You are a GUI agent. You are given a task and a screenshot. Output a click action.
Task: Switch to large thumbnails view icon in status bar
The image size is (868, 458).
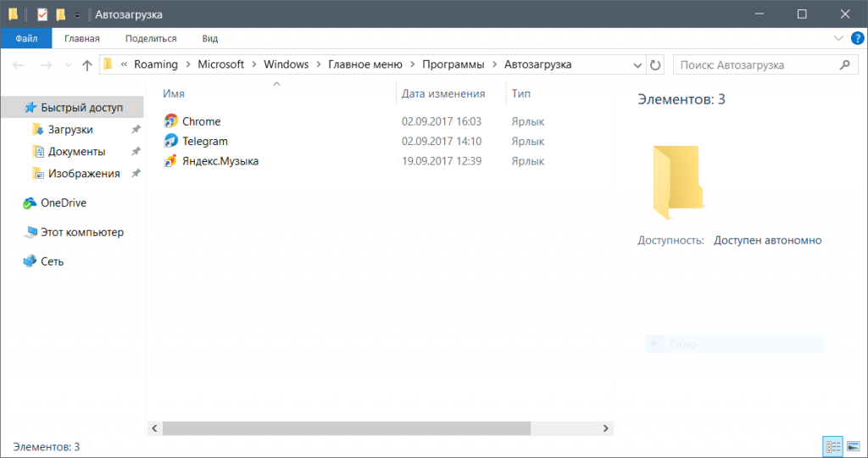pos(854,446)
